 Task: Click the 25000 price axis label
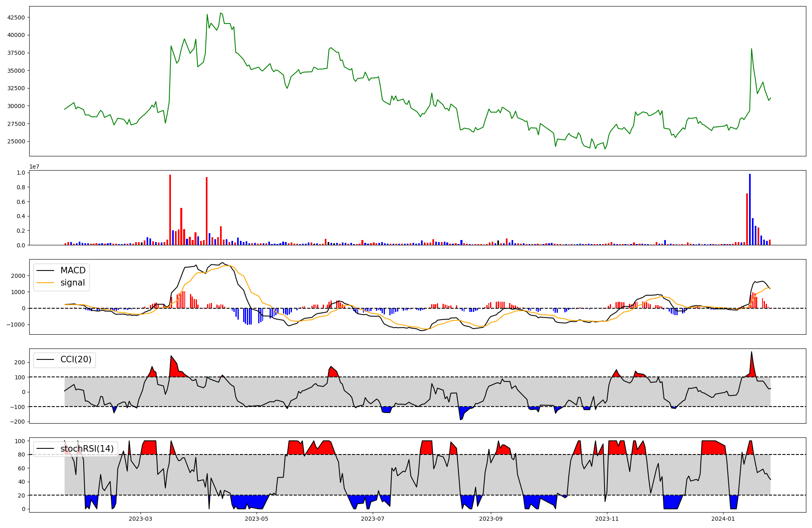click(x=16, y=142)
